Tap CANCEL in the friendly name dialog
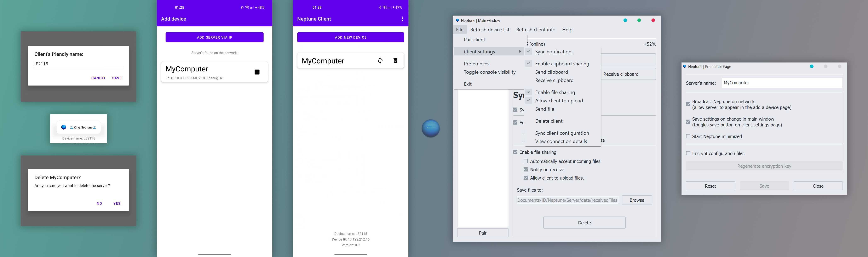 (99, 78)
